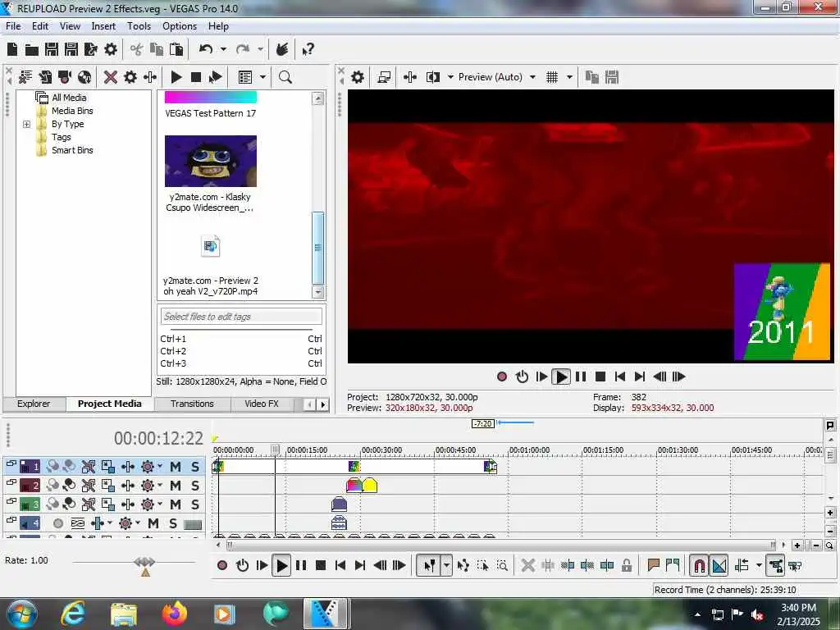Start media preview in Project Media toolbar
The width and height of the screenshot is (840, 630).
[x=176, y=77]
